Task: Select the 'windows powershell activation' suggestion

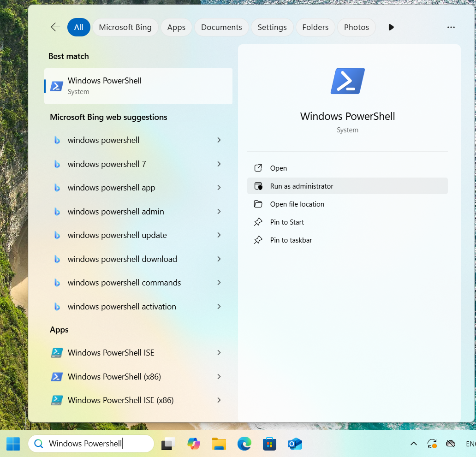Action: [x=138, y=307]
